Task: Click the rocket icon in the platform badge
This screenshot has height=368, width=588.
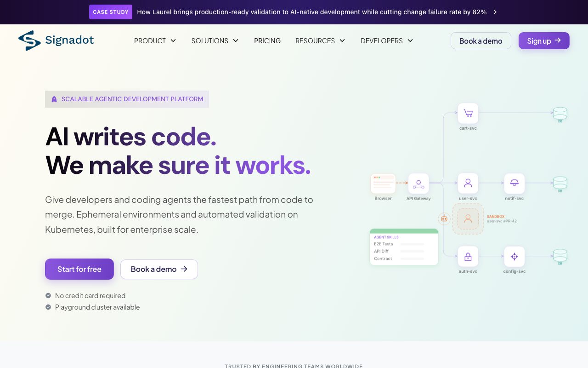Action: click(x=54, y=99)
